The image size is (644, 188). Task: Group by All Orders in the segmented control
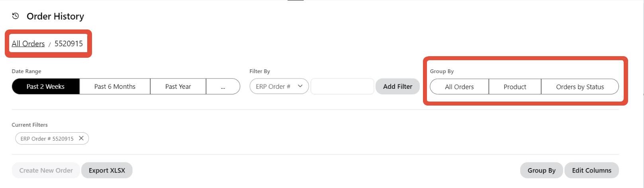tap(459, 87)
